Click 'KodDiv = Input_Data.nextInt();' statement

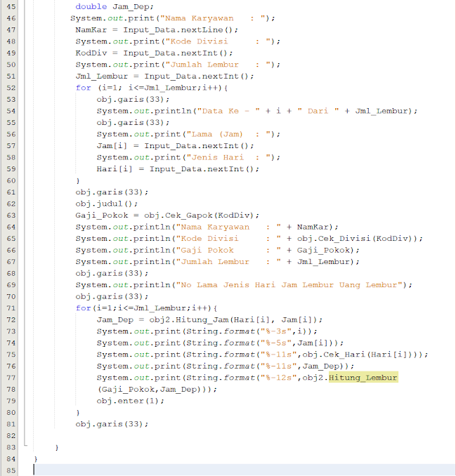[x=155, y=53]
